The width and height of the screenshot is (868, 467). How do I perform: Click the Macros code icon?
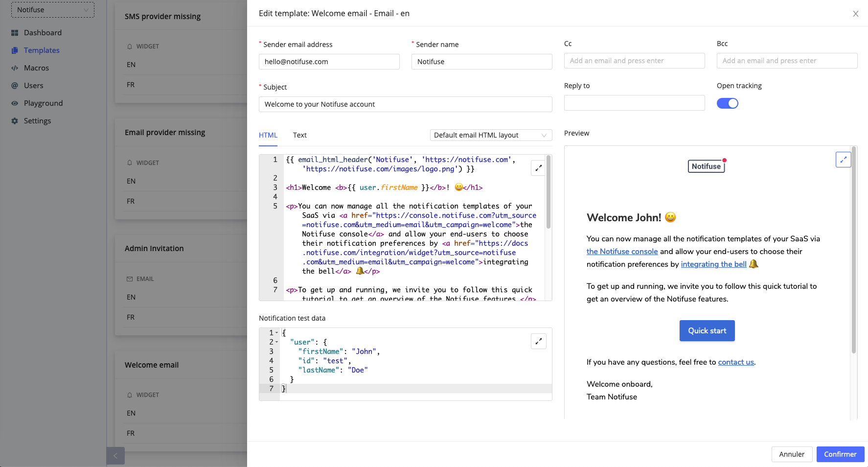point(15,68)
